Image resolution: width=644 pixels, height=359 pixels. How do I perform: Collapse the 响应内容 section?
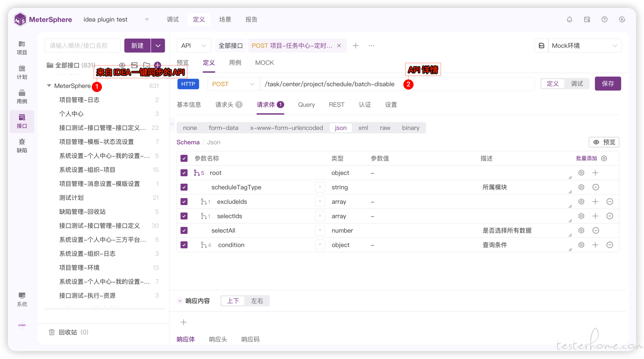coord(180,301)
